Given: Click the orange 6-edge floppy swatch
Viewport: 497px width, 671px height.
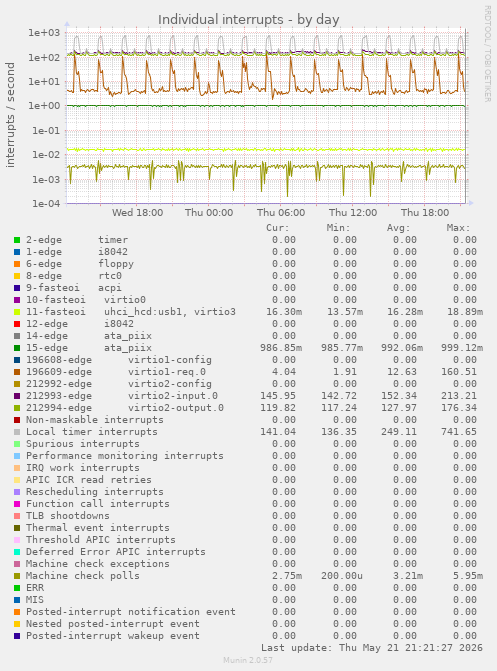Looking at the screenshot, I should point(17,264).
